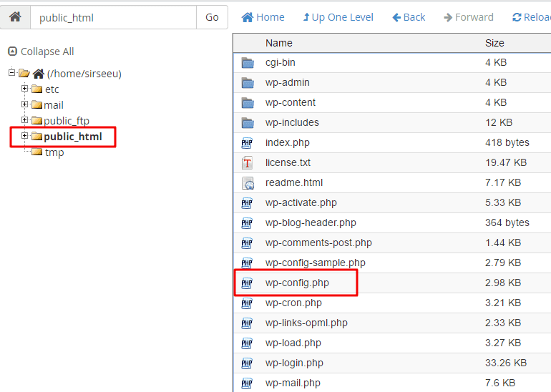This screenshot has height=392, width=551.
Task: Select the wp-config-sample.php file name
Action: [315, 263]
